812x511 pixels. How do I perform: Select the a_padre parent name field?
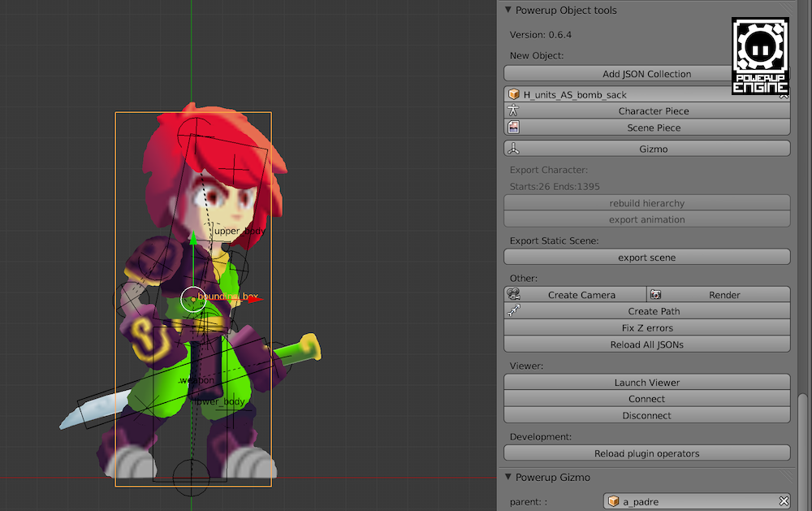(697, 501)
